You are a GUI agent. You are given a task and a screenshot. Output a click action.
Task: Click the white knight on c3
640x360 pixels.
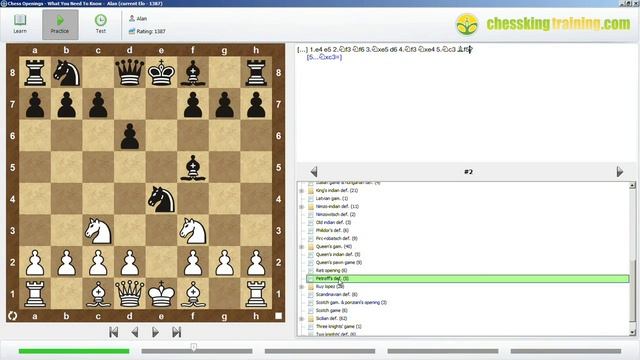click(x=98, y=231)
